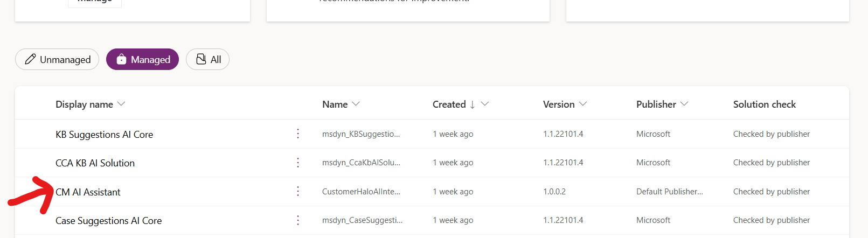Select CustomerHaloAIInte... name cell
This screenshot has width=868, height=238.
361,191
